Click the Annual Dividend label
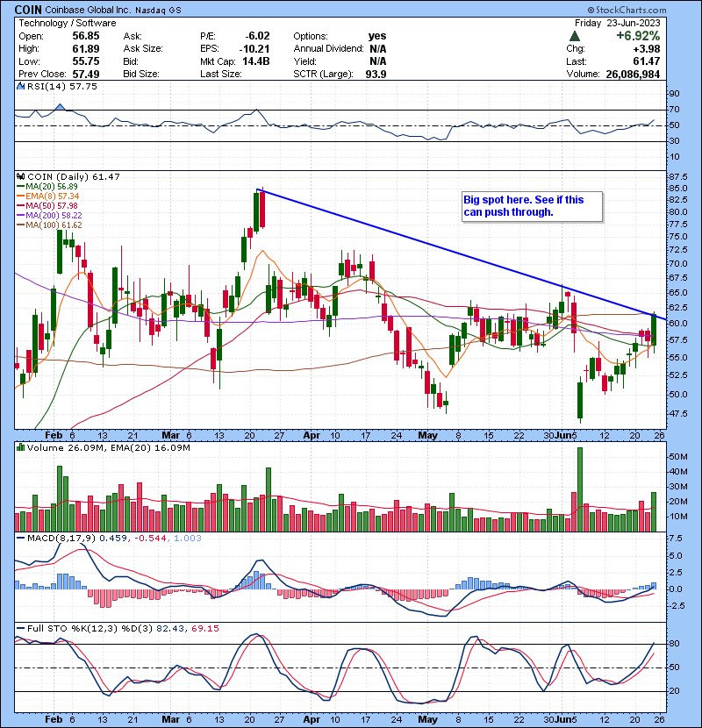Image resolution: width=702 pixels, height=728 pixels. pyautogui.click(x=328, y=48)
